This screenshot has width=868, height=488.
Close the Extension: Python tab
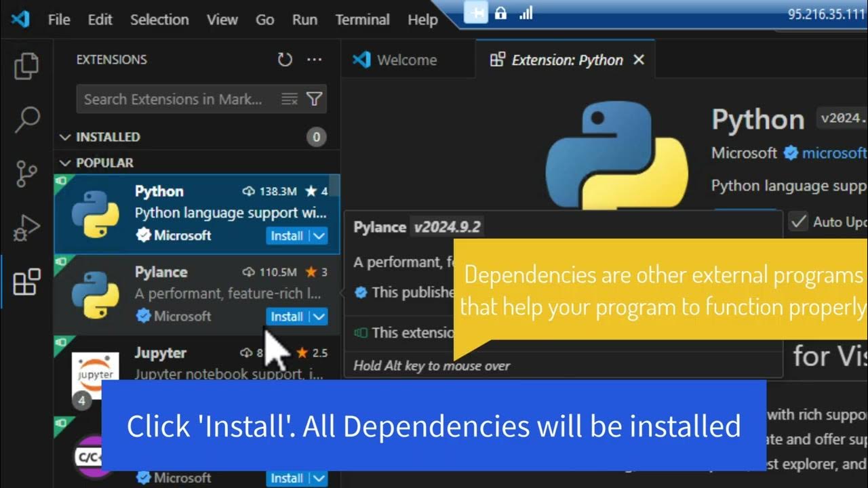coord(638,60)
